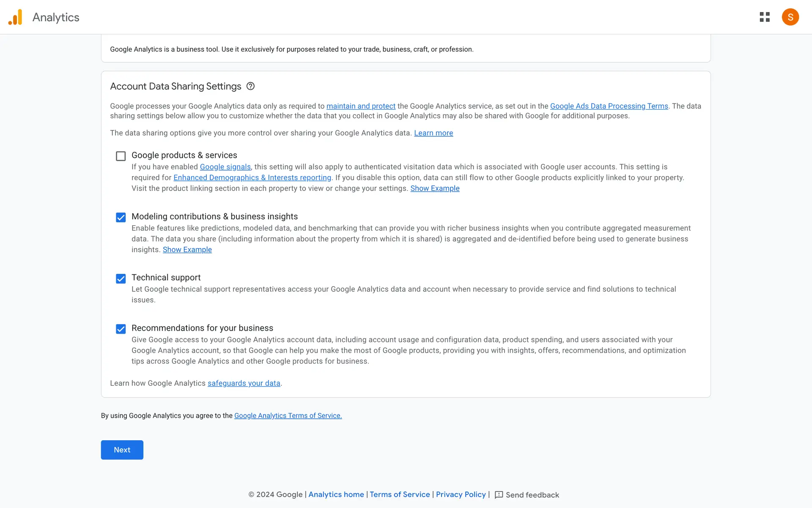Uncheck Modeling contributions & business insights
The width and height of the screenshot is (812, 508).
coord(121,218)
